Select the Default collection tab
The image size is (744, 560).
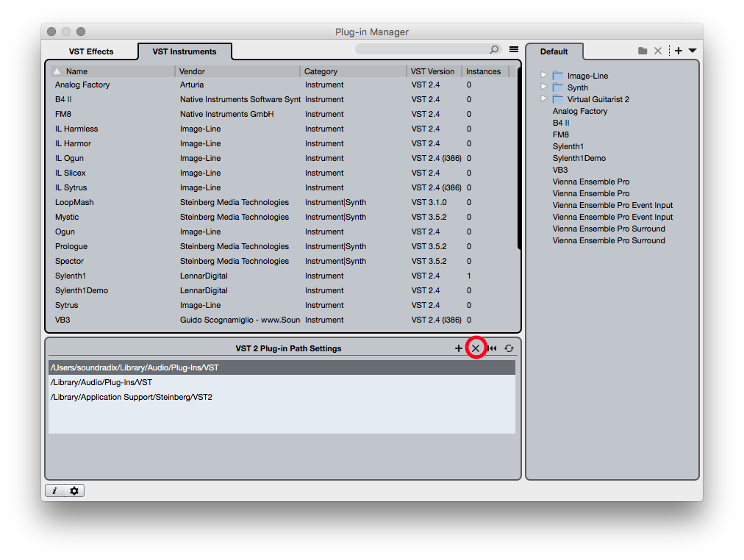(x=554, y=51)
